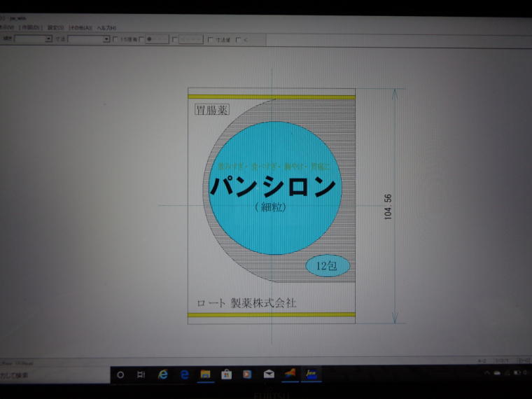Click the 104.56 dimension value
Screen dimensions: 532x399
coord(388,206)
